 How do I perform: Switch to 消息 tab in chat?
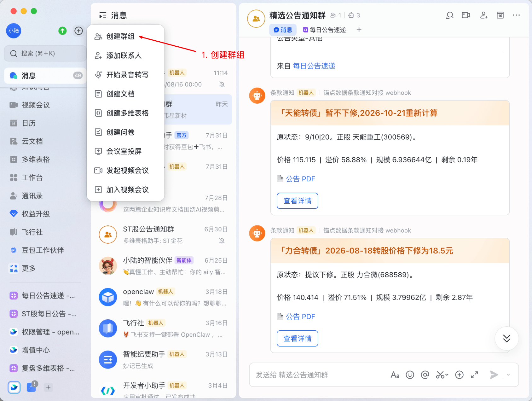coord(283,30)
